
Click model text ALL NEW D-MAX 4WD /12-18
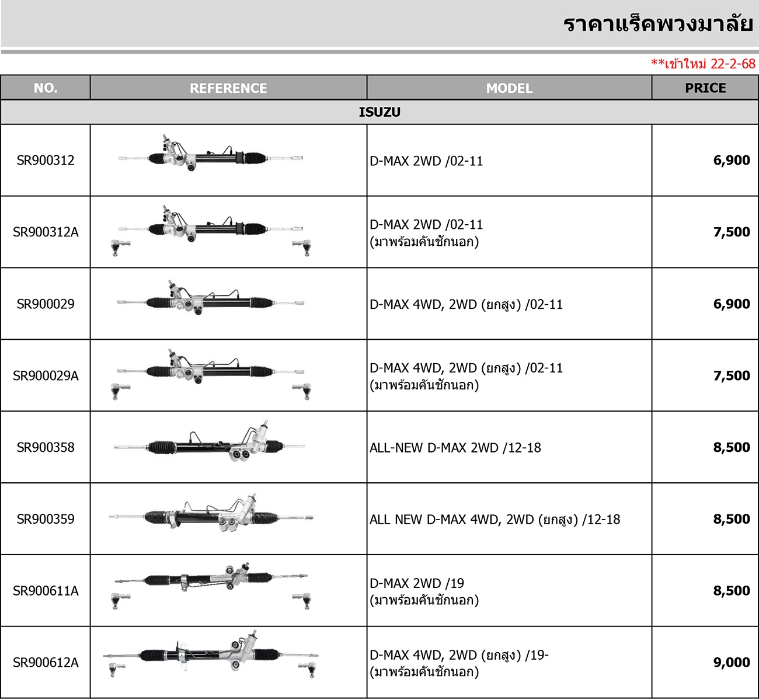point(495,520)
